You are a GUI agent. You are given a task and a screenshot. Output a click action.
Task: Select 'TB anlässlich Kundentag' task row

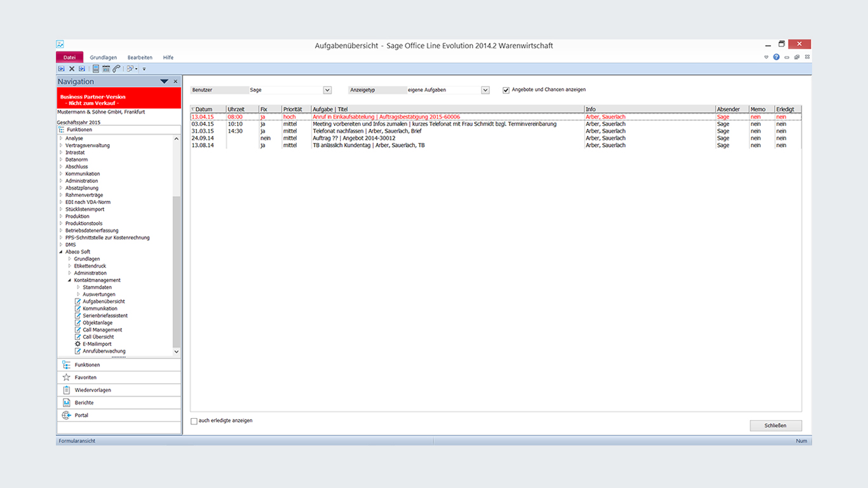[x=496, y=146]
